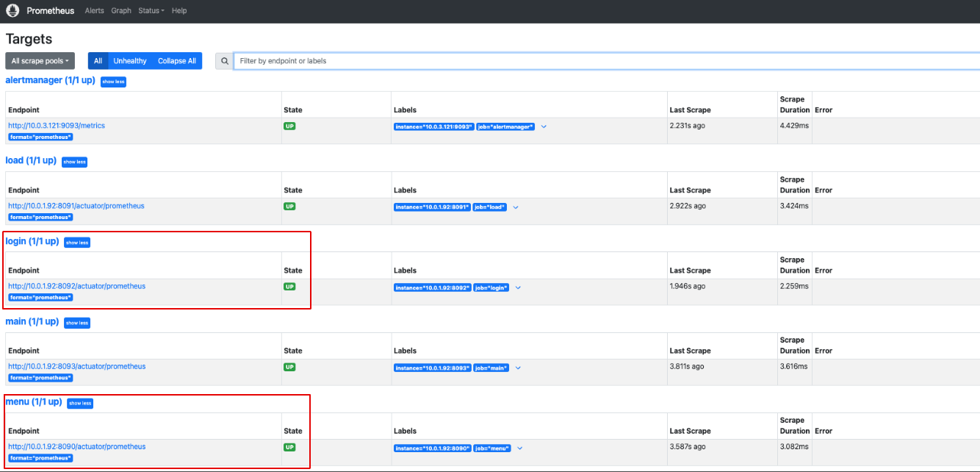Image resolution: width=980 pixels, height=472 pixels.
Task: Collapse login pool with show less
Action: 77,243
